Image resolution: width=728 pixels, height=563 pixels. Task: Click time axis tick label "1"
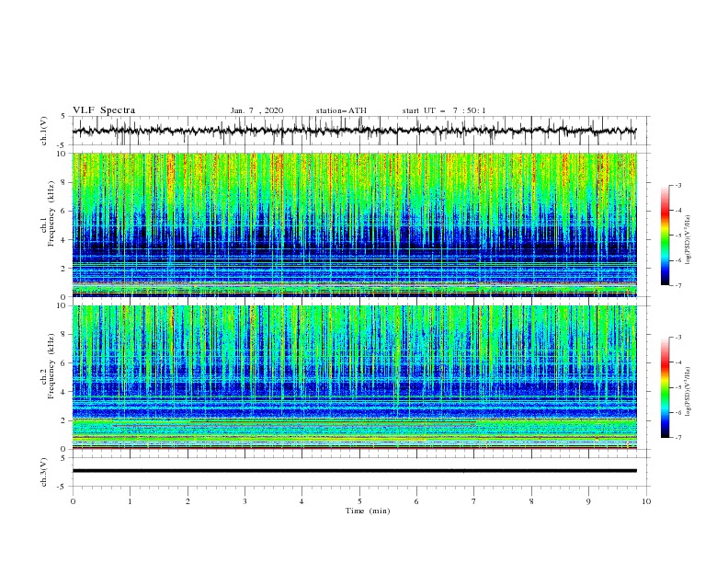pos(130,501)
